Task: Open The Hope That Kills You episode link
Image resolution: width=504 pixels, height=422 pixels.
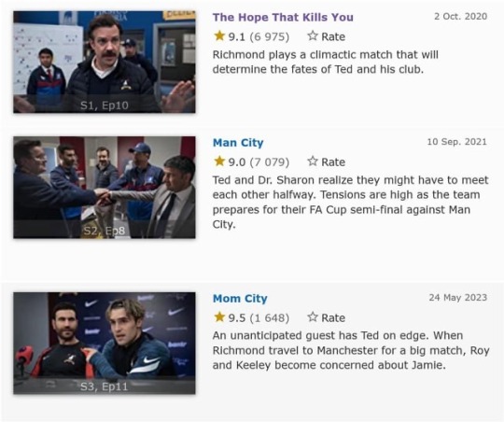Action: click(x=283, y=17)
